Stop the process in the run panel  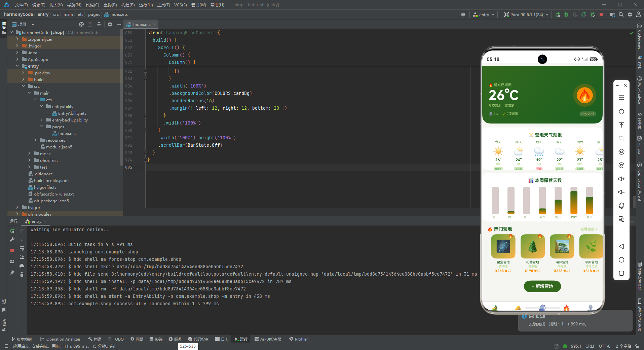[x=12, y=250]
